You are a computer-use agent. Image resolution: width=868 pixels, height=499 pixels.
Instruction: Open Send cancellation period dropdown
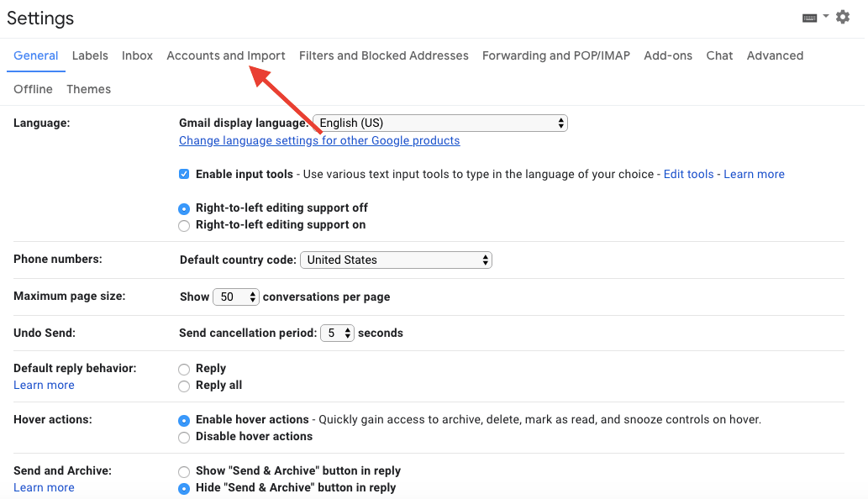(337, 333)
